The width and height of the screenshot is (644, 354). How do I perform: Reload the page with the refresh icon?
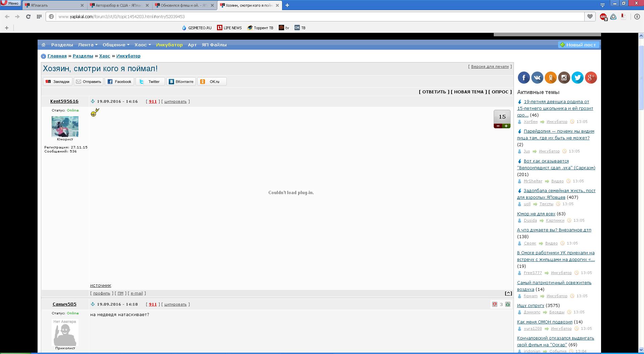pos(29,16)
